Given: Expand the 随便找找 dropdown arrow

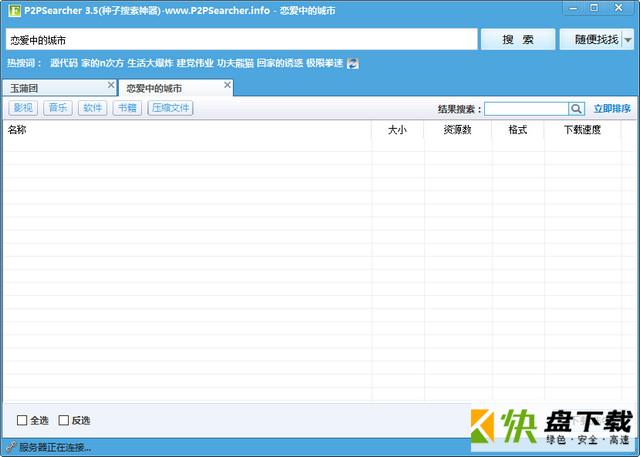Looking at the screenshot, I should click(x=628, y=40).
